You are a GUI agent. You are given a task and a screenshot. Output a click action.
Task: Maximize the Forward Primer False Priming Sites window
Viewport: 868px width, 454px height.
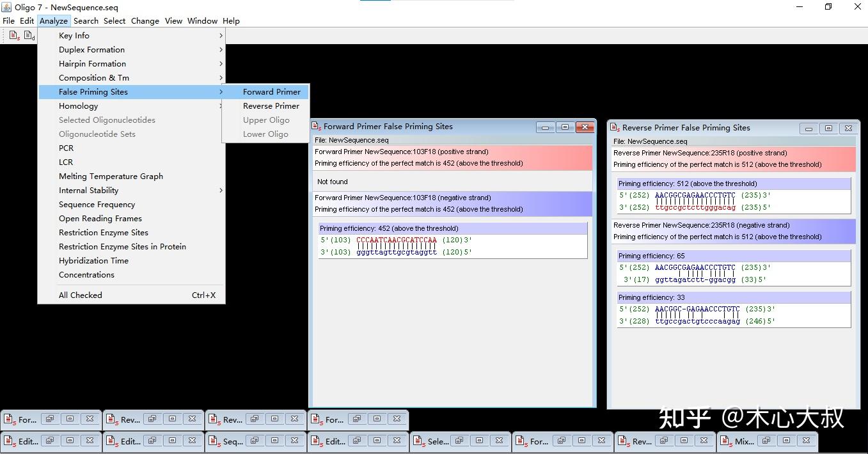(565, 127)
